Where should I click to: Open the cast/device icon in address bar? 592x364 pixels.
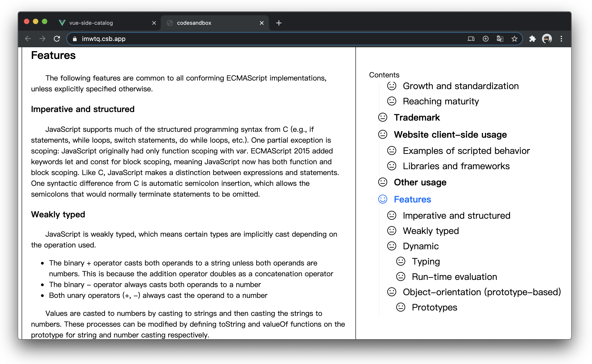click(x=471, y=39)
